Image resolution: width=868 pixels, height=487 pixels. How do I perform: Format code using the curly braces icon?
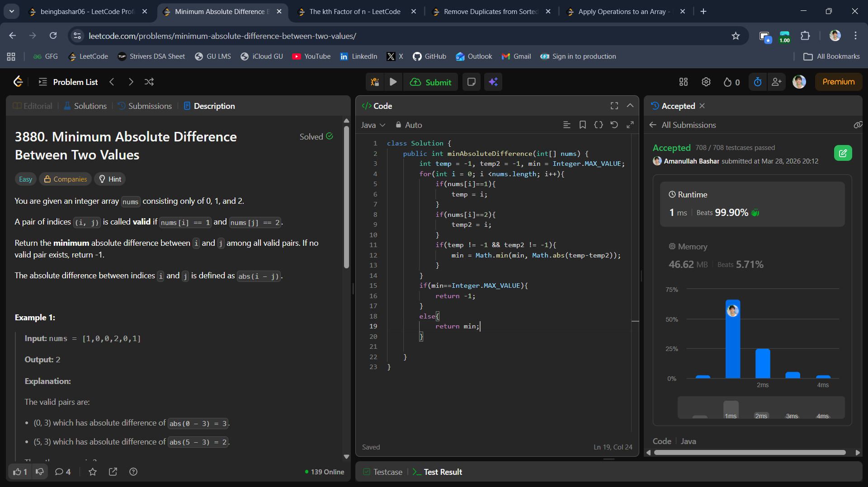[598, 125]
